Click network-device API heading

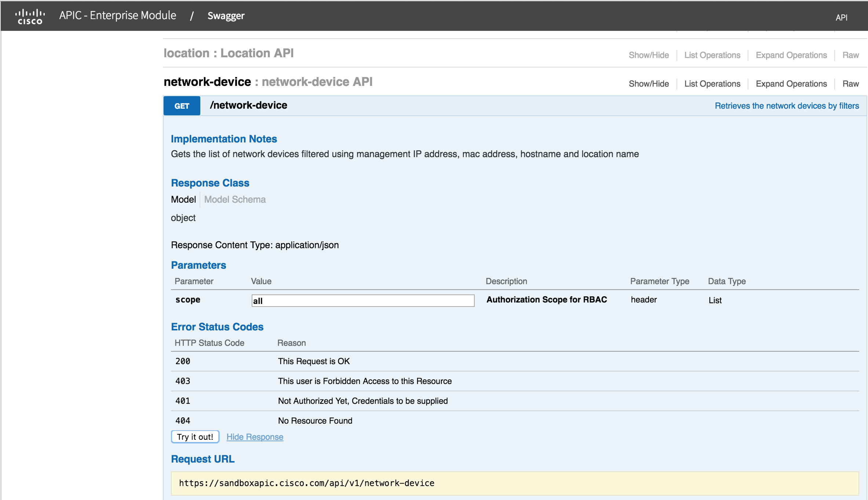tap(268, 82)
